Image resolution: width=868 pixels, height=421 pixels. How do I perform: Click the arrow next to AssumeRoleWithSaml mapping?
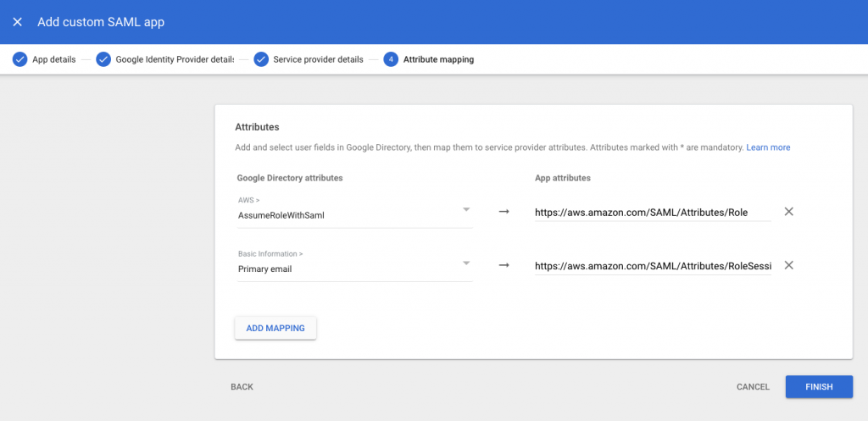[x=504, y=212]
